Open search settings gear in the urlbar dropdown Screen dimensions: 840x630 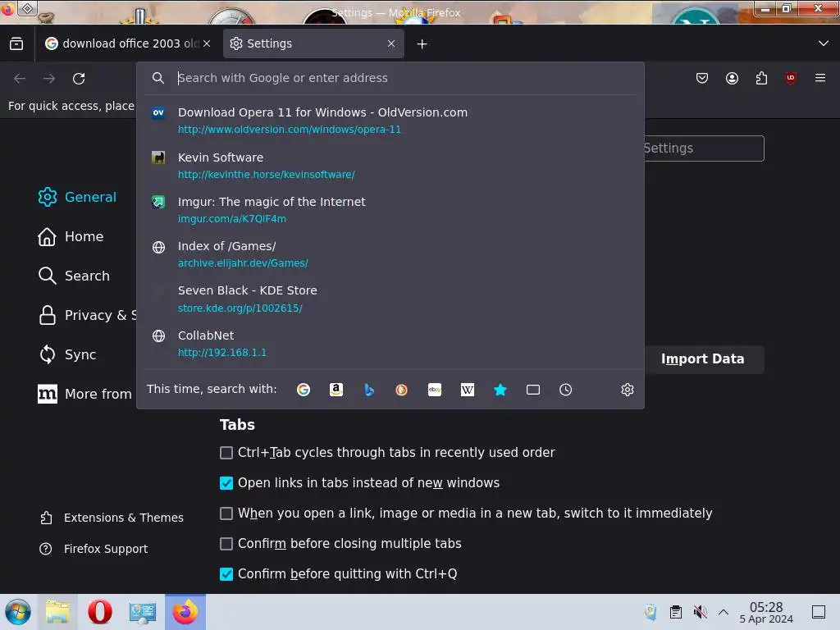click(628, 390)
